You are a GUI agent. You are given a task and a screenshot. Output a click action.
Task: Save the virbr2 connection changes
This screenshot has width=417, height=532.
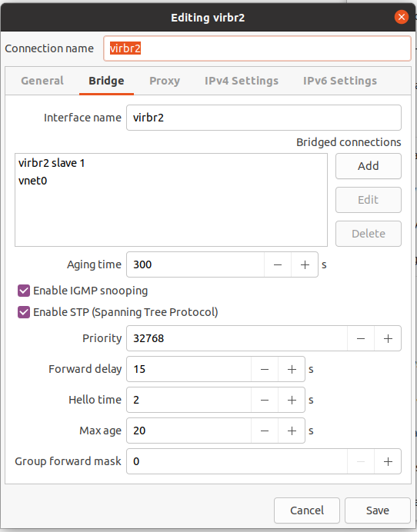tap(378, 510)
